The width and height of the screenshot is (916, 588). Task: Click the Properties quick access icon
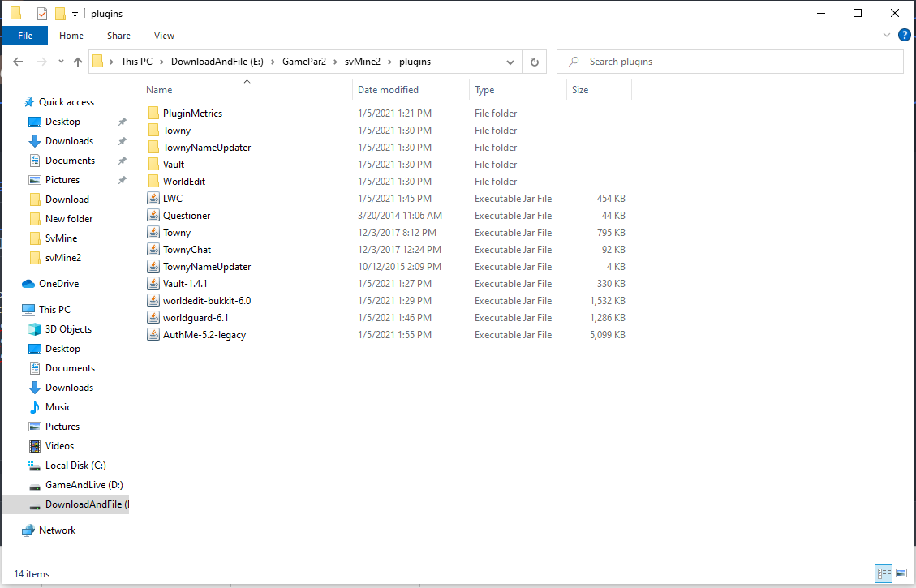point(42,14)
